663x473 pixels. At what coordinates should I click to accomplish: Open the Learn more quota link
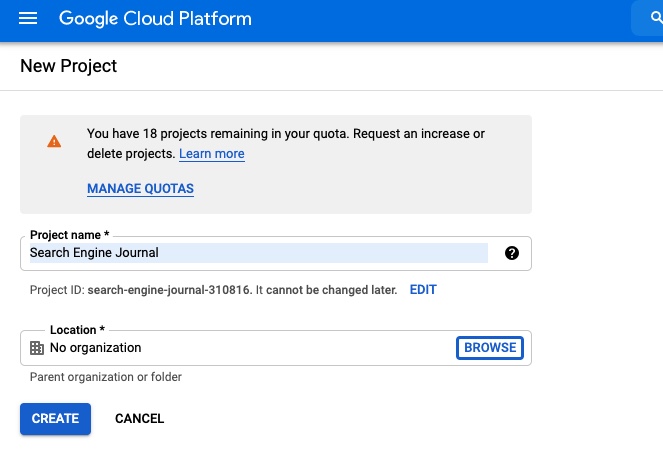coord(211,154)
